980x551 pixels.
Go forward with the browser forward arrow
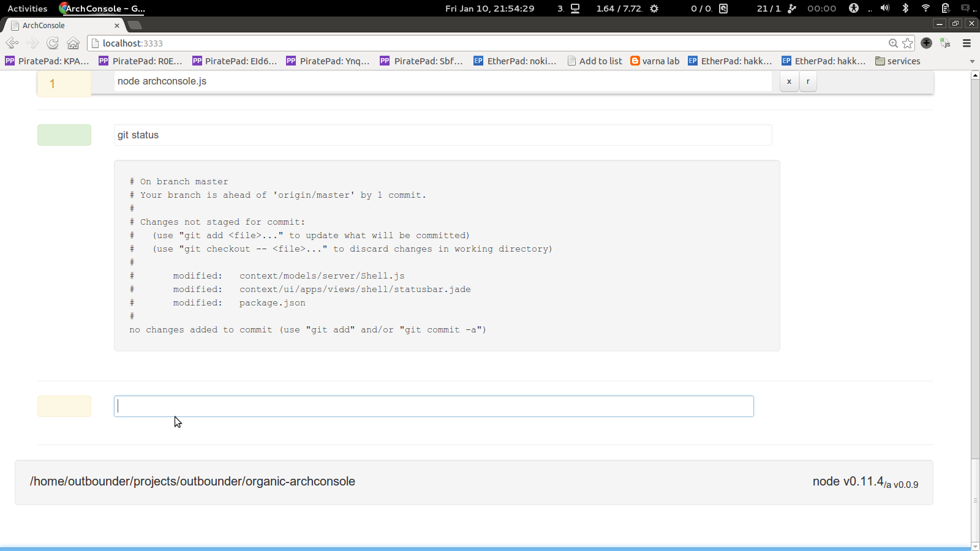[x=32, y=43]
